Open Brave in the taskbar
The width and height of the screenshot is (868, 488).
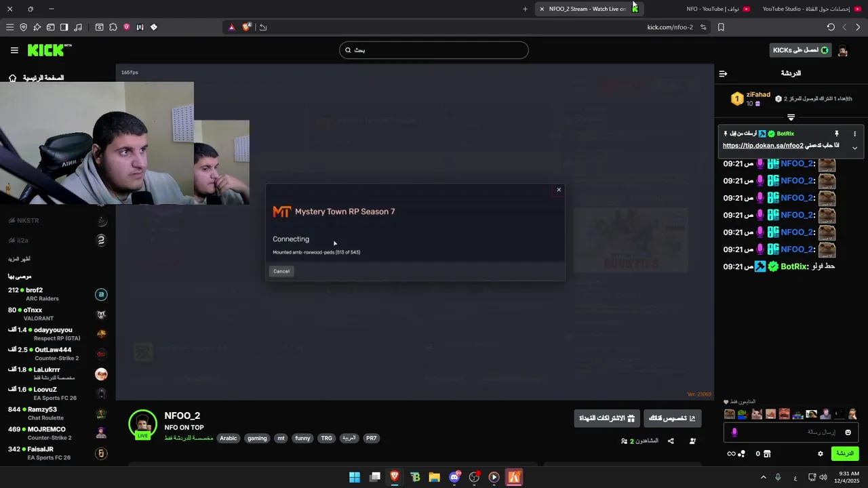coord(395,477)
